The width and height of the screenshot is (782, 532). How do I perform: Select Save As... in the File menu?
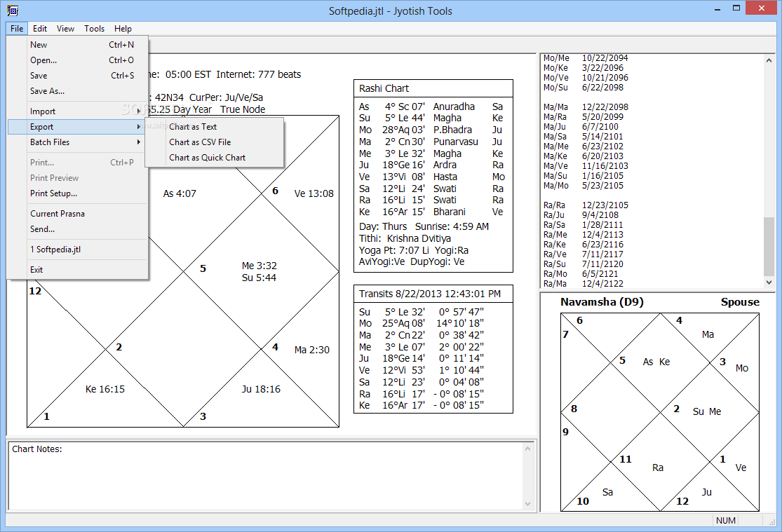point(78,90)
